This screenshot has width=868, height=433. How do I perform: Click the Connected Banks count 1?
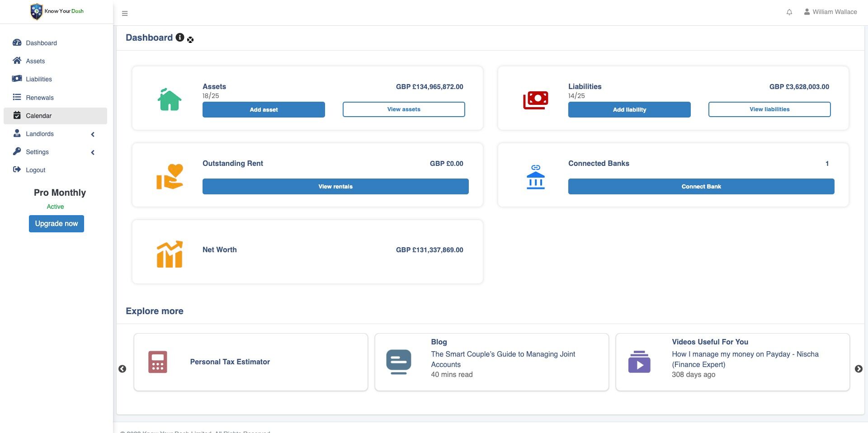click(827, 164)
